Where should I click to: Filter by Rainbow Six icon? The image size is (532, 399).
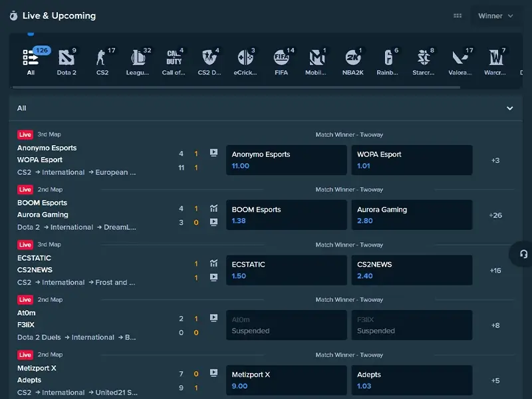(x=388, y=58)
